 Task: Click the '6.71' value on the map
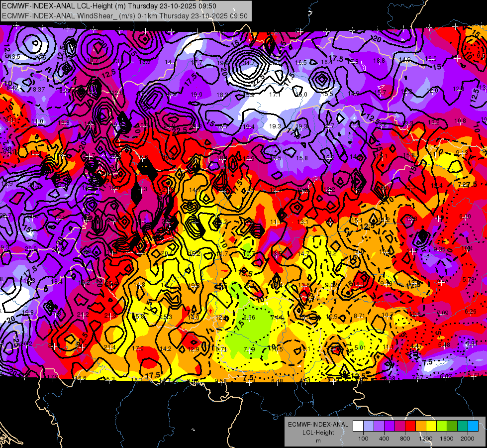[221, 349]
